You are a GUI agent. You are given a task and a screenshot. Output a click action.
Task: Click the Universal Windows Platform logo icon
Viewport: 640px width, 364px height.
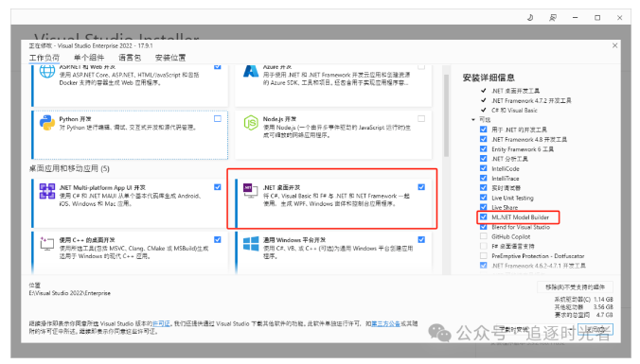(x=251, y=244)
